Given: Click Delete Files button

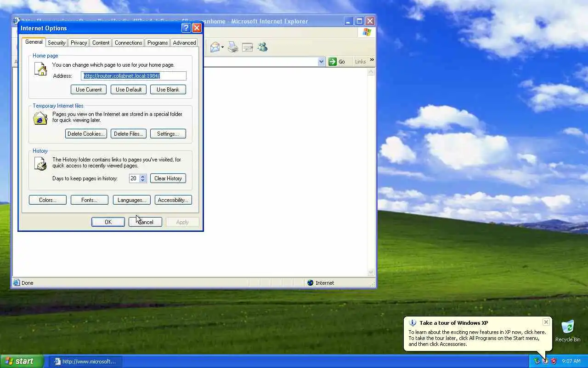Looking at the screenshot, I should [128, 134].
